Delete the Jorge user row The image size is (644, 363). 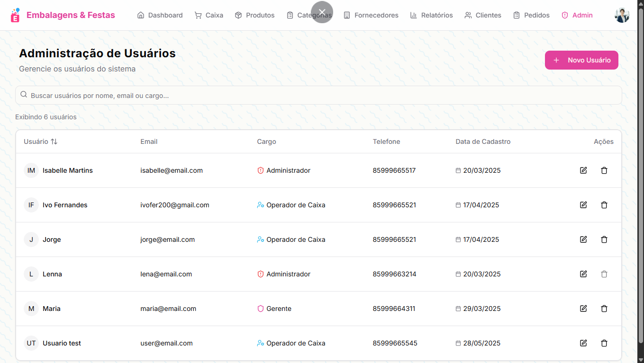point(604,239)
